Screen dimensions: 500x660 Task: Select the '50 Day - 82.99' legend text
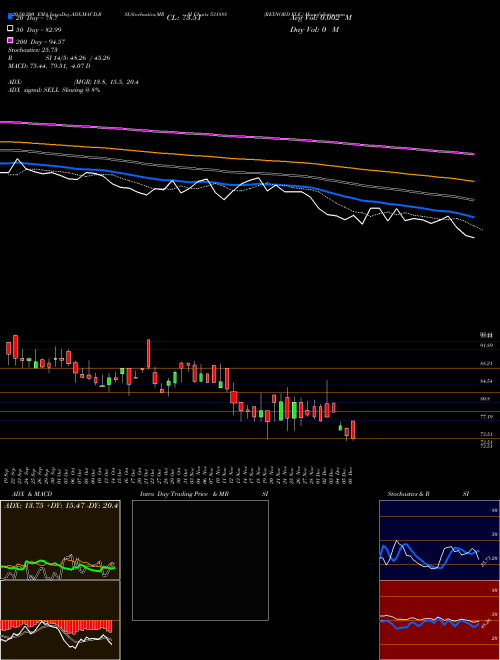(39, 29)
